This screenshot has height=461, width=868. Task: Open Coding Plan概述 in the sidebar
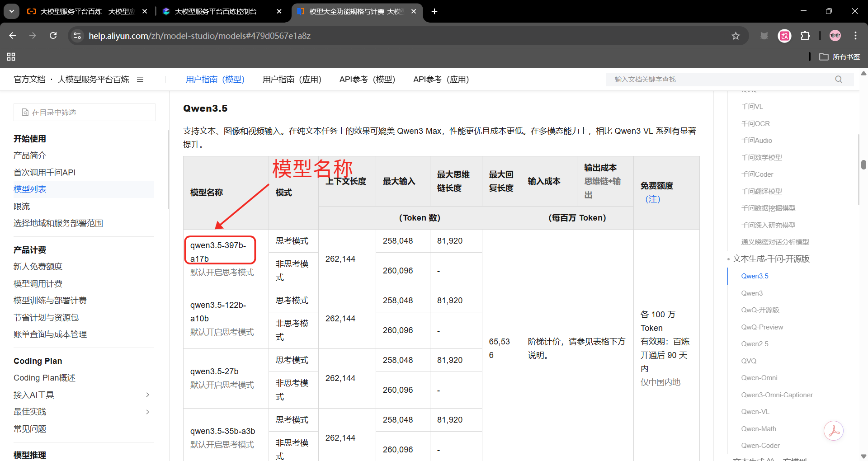point(44,378)
